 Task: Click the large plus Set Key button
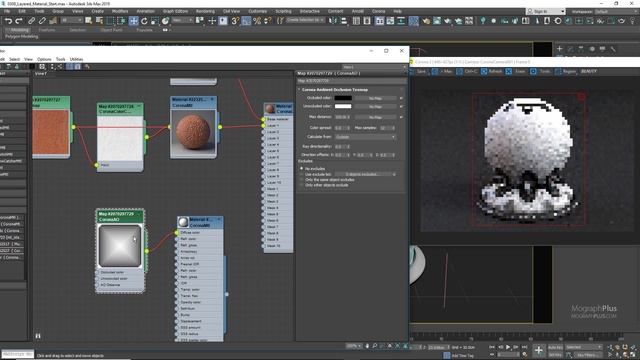(x=539, y=350)
